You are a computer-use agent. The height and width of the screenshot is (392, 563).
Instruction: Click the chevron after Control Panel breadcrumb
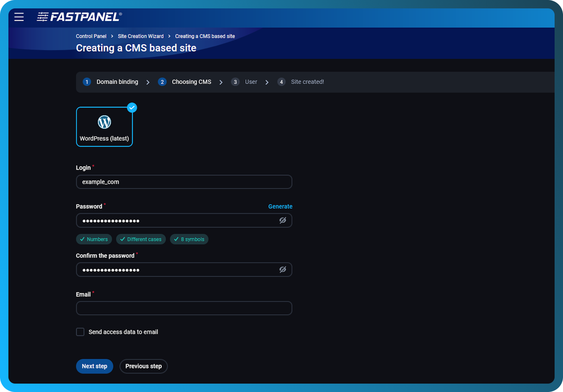(x=112, y=36)
